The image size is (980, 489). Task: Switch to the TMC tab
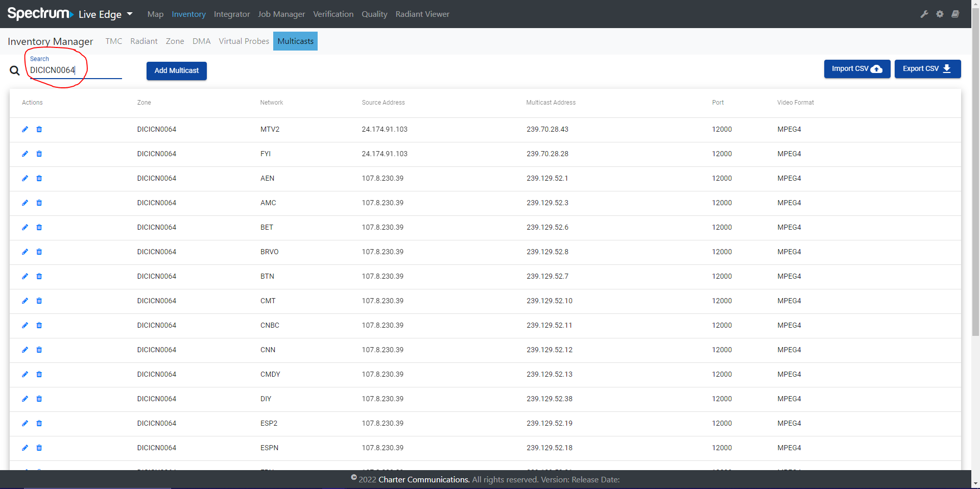[x=114, y=41]
